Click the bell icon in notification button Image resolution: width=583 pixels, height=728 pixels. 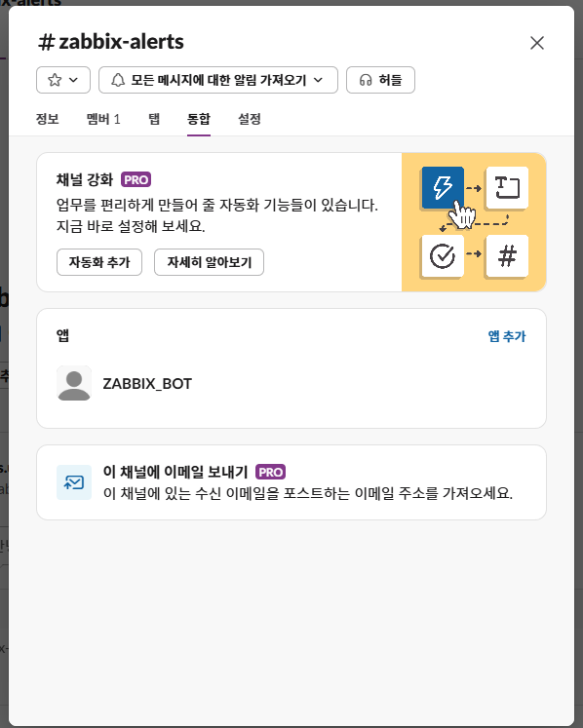pos(118,80)
